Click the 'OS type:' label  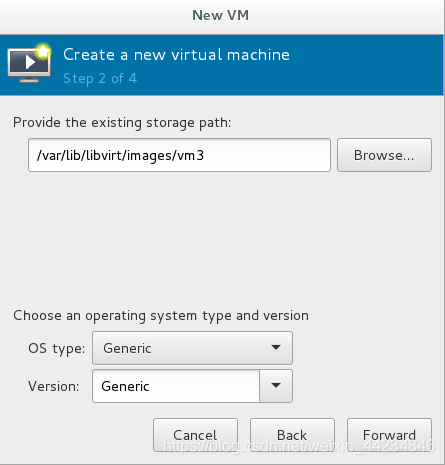click(x=57, y=349)
